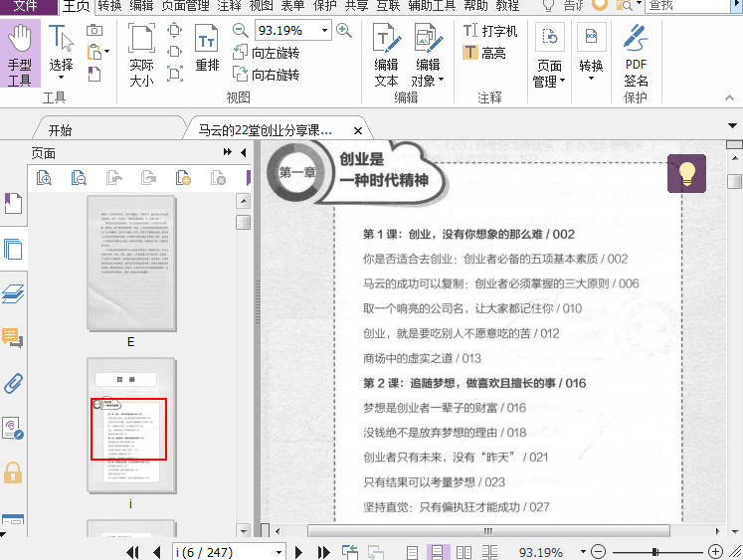Enable continuous facing view mode
The height and width of the screenshot is (560, 743).
click(x=489, y=552)
